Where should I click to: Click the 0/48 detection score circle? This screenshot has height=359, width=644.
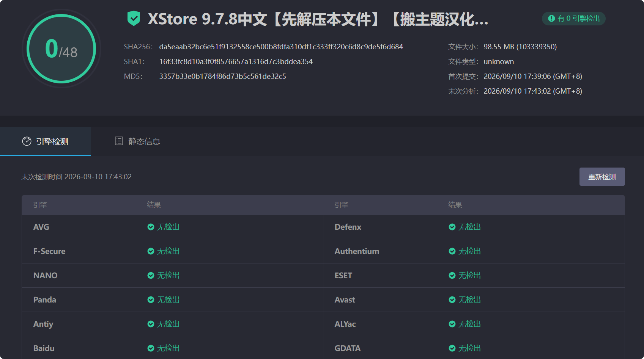61,49
